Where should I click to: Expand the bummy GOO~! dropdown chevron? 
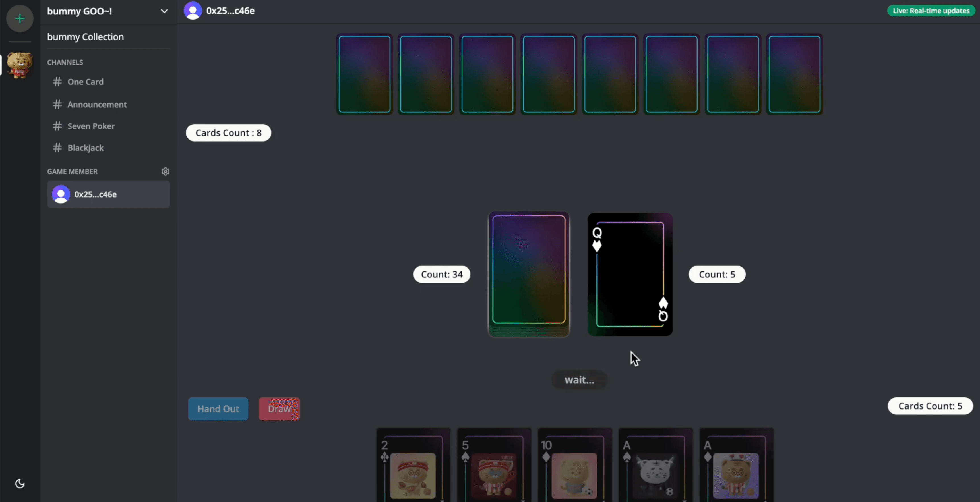click(164, 11)
